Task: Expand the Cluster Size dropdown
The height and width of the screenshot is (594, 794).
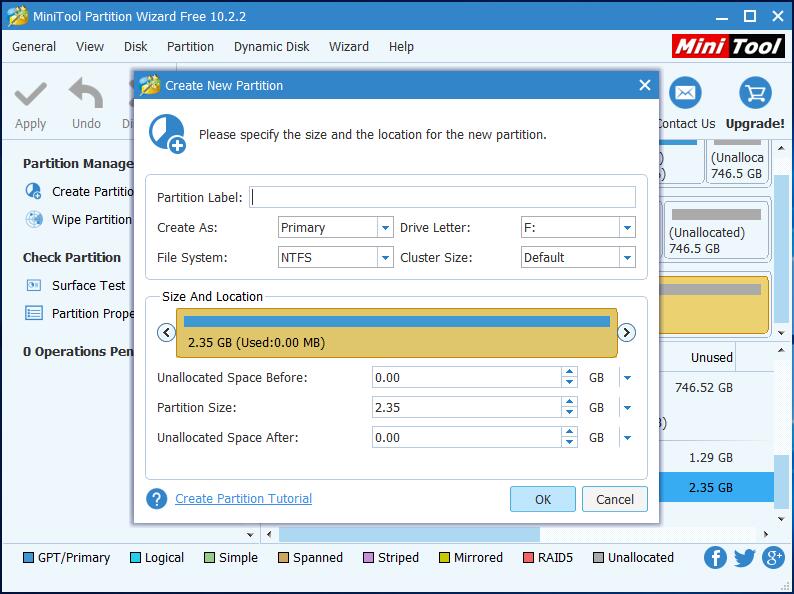Action: pos(627,258)
